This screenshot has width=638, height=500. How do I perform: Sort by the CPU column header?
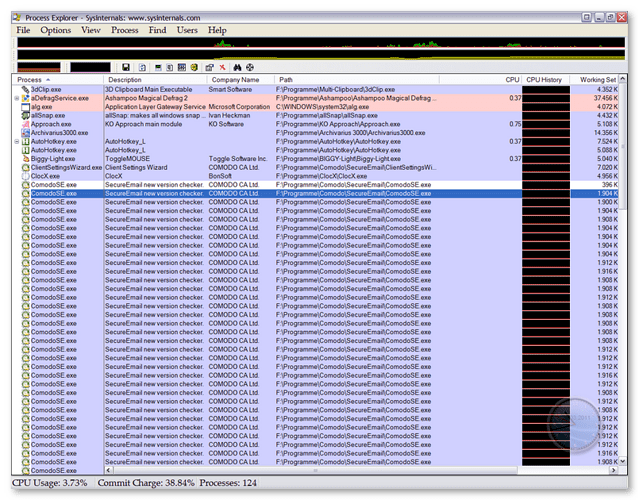tap(481, 80)
